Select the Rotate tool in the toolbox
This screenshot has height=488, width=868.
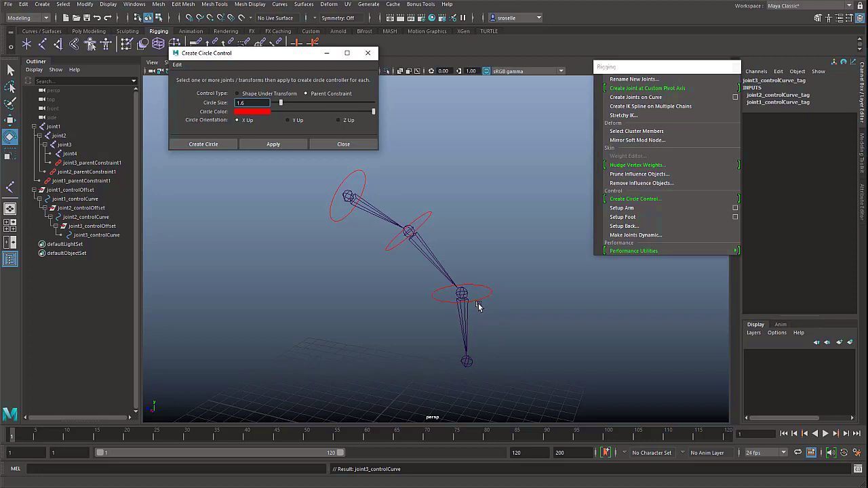click(10, 137)
